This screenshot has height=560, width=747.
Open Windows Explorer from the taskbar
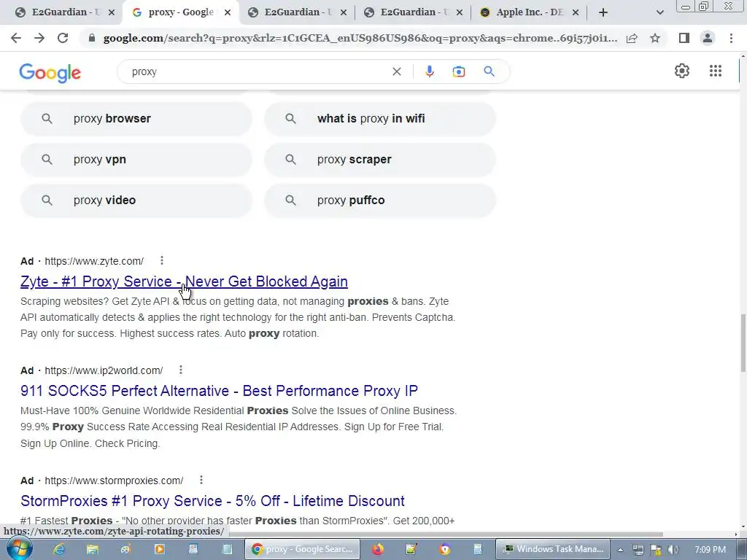coord(92,549)
